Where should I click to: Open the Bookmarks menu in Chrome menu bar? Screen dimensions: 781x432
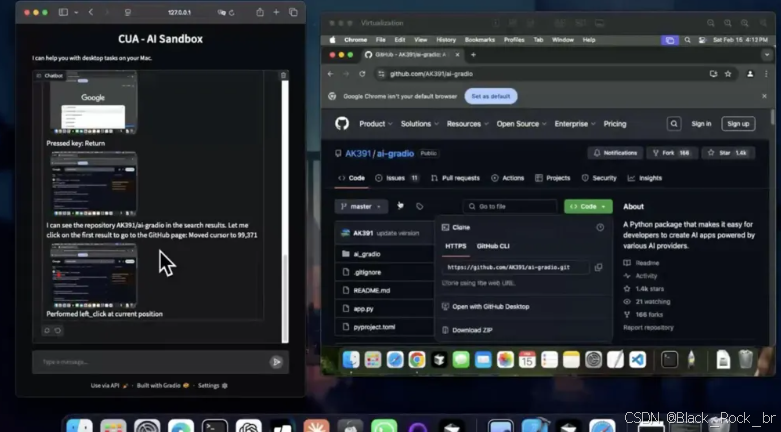480,40
